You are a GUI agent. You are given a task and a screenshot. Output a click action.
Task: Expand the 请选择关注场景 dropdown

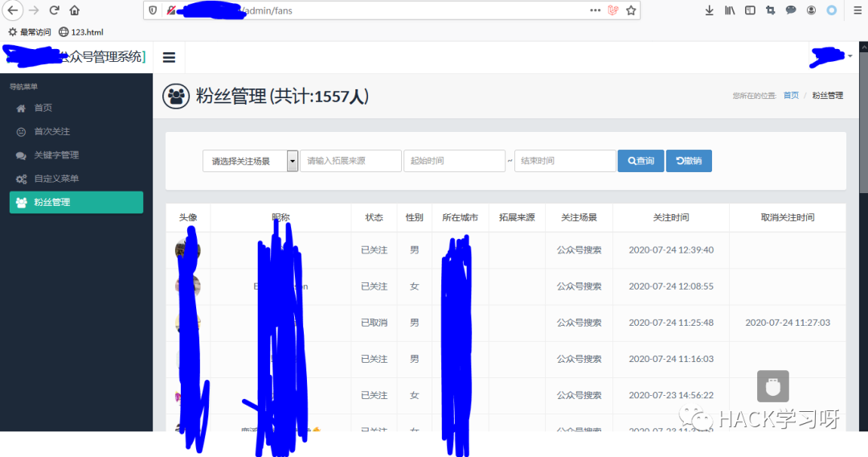pyautogui.click(x=250, y=161)
